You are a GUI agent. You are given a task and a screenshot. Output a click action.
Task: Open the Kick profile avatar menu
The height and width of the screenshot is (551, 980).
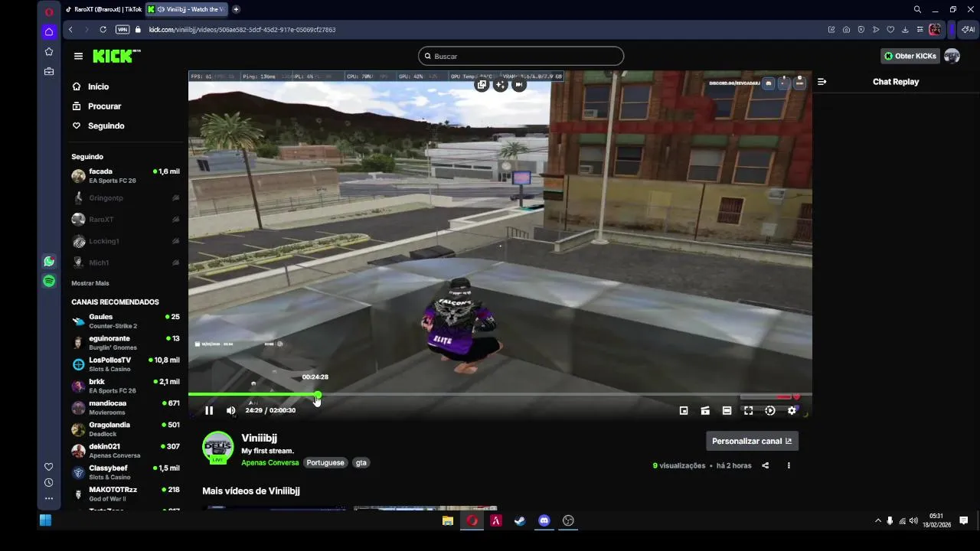point(952,56)
